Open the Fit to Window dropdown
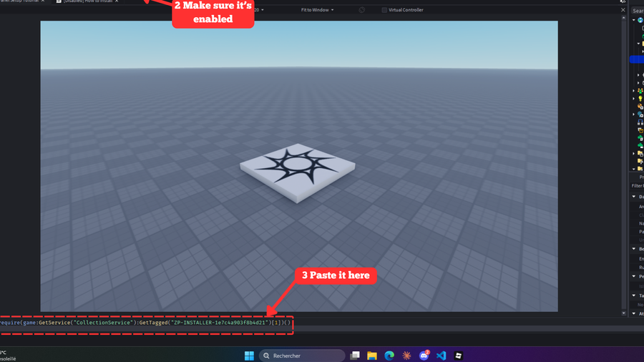Viewport: 644px width, 362px height. click(x=317, y=10)
